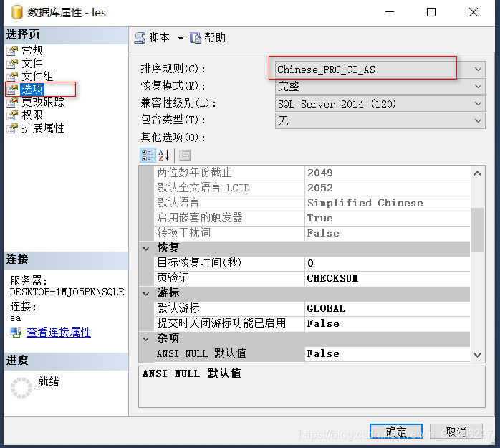Image resolution: width=500 pixels, height=448 pixels.
Task: Click the 帮助 help button
Action: pyautogui.click(x=208, y=38)
